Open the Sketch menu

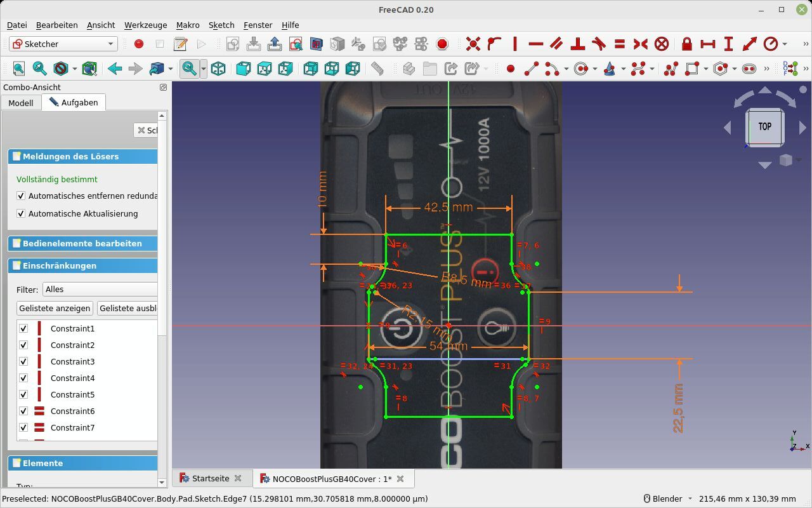tap(221, 25)
